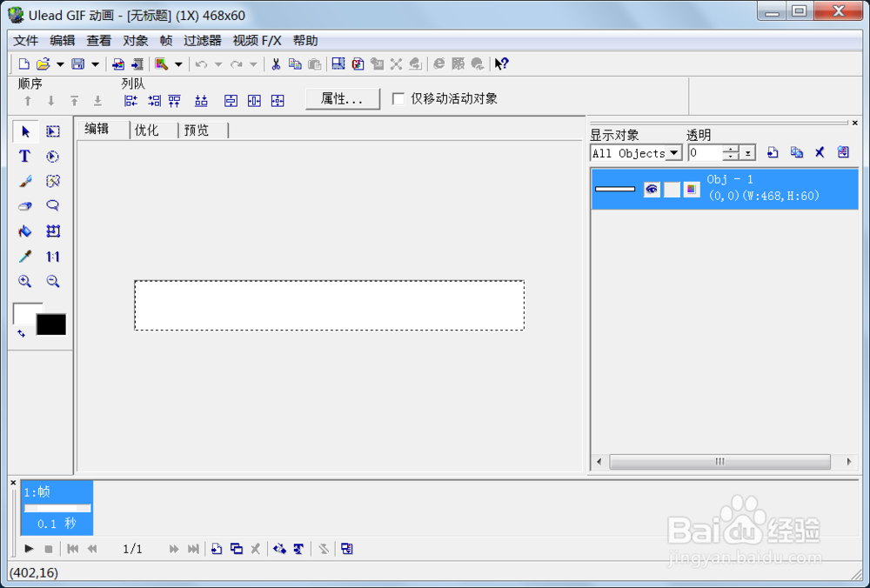Swap foreground and background colors
This screenshot has width=870, height=588.
(21, 333)
